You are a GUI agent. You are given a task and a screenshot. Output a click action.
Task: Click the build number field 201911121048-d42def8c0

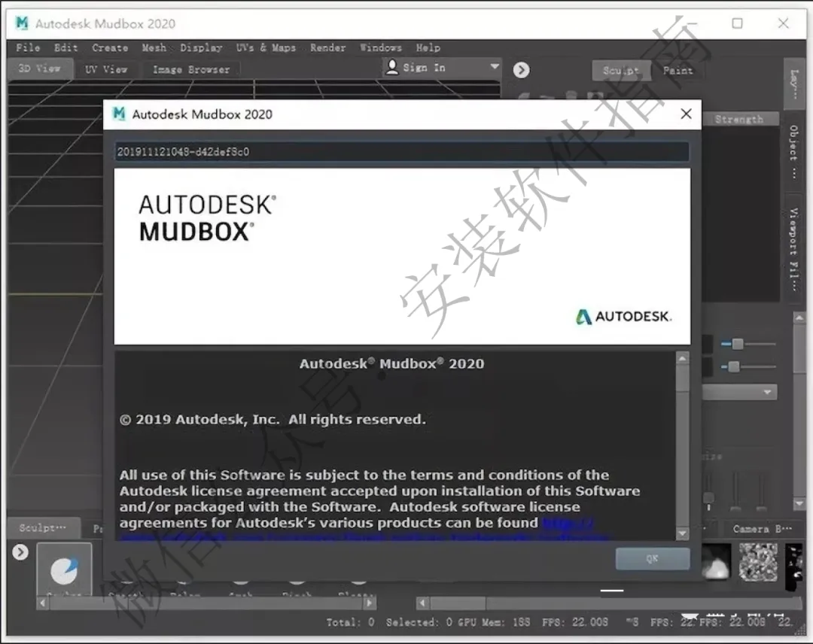402,152
